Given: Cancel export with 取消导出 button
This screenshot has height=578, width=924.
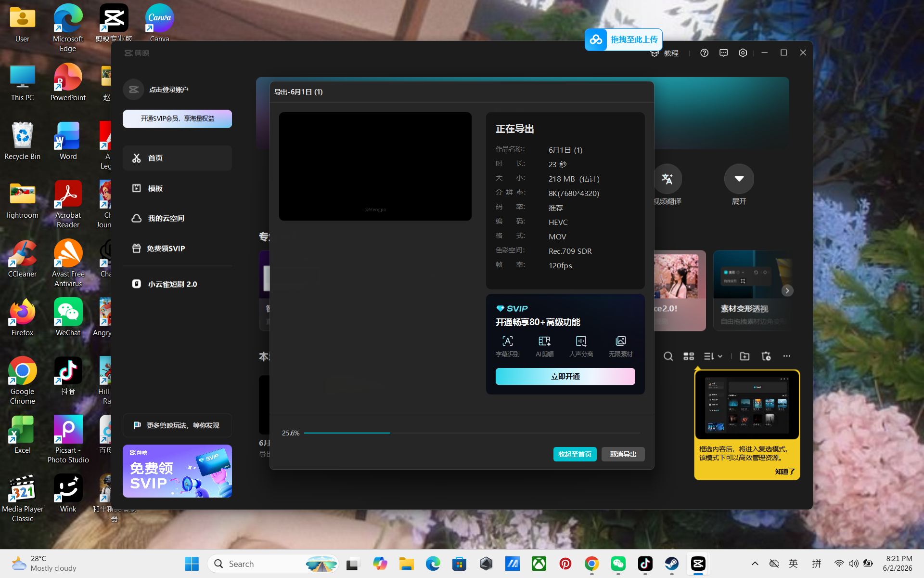Looking at the screenshot, I should point(623,454).
